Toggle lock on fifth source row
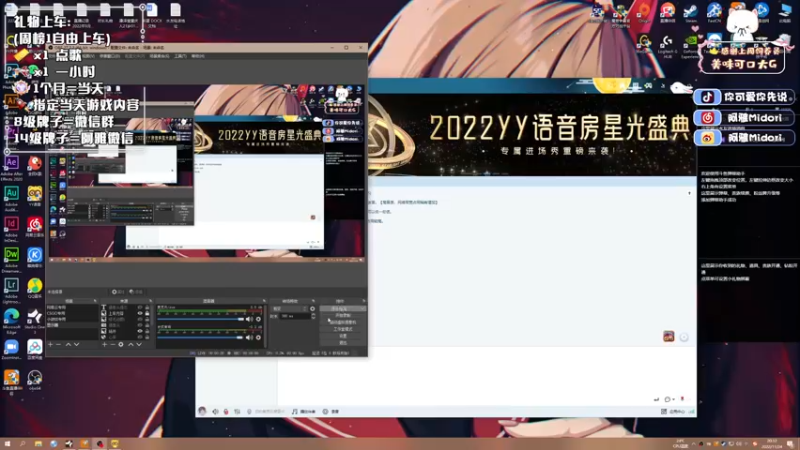The height and width of the screenshot is (450, 800). tap(147, 331)
